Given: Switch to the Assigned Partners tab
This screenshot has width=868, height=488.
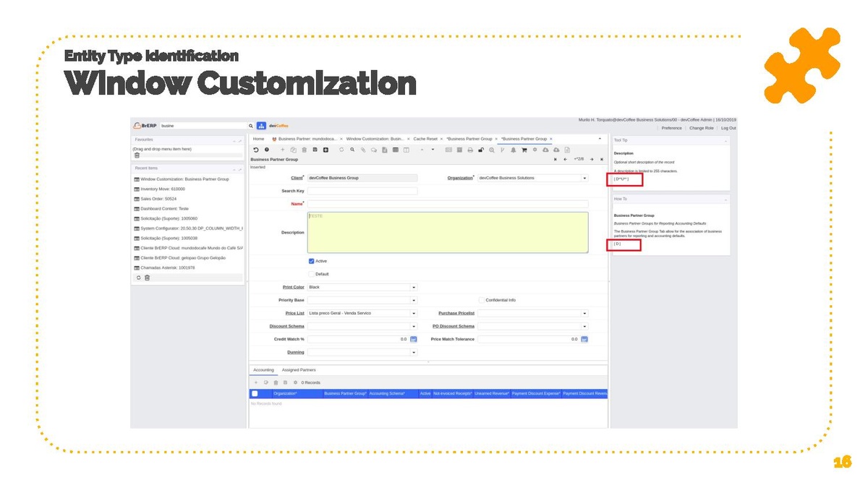Looking at the screenshot, I should [299, 369].
